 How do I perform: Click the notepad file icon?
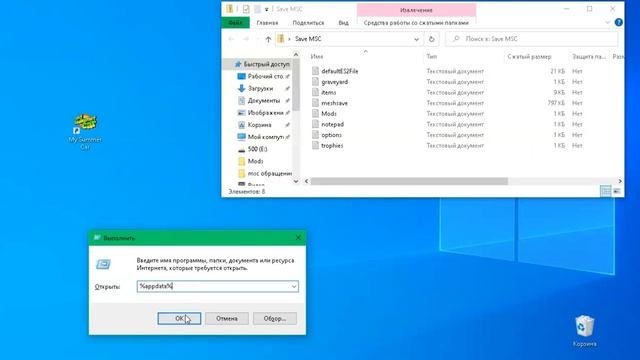click(315, 124)
